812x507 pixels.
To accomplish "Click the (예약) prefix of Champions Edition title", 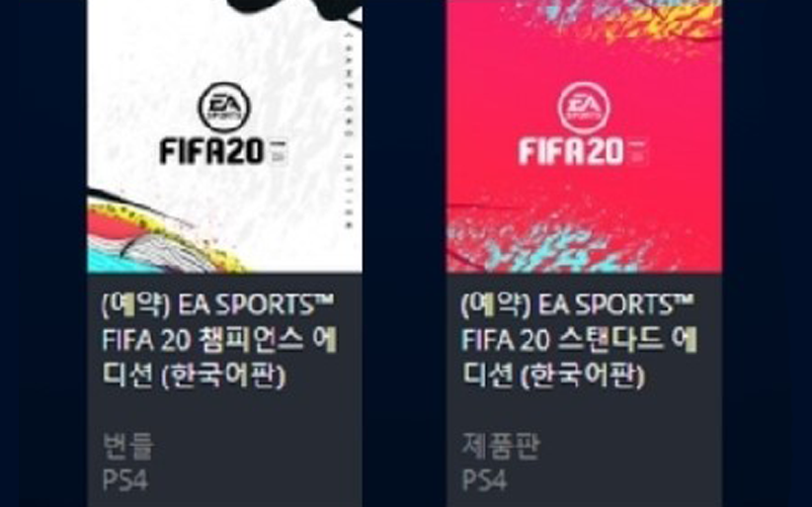I will [x=135, y=305].
